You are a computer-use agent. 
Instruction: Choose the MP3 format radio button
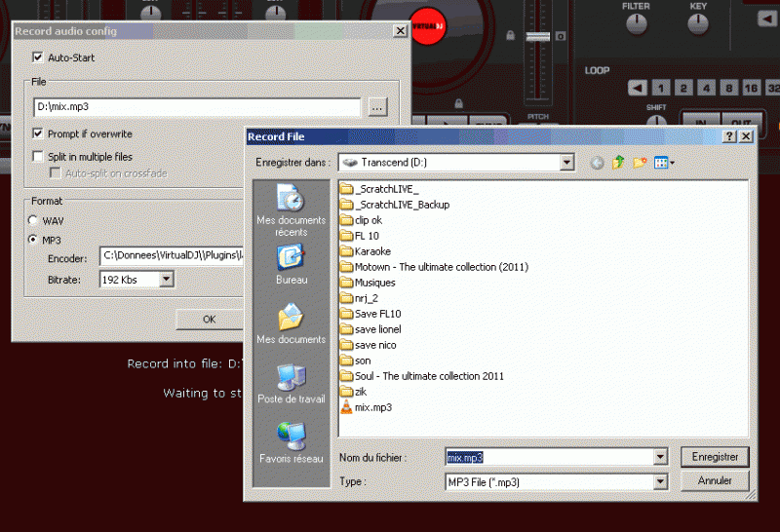pyautogui.click(x=33, y=239)
